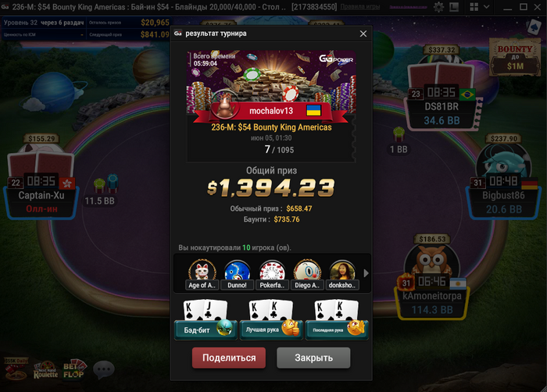Open the $55K Daily promotion icon
The width and height of the screenshot is (547, 392).
[16, 369]
